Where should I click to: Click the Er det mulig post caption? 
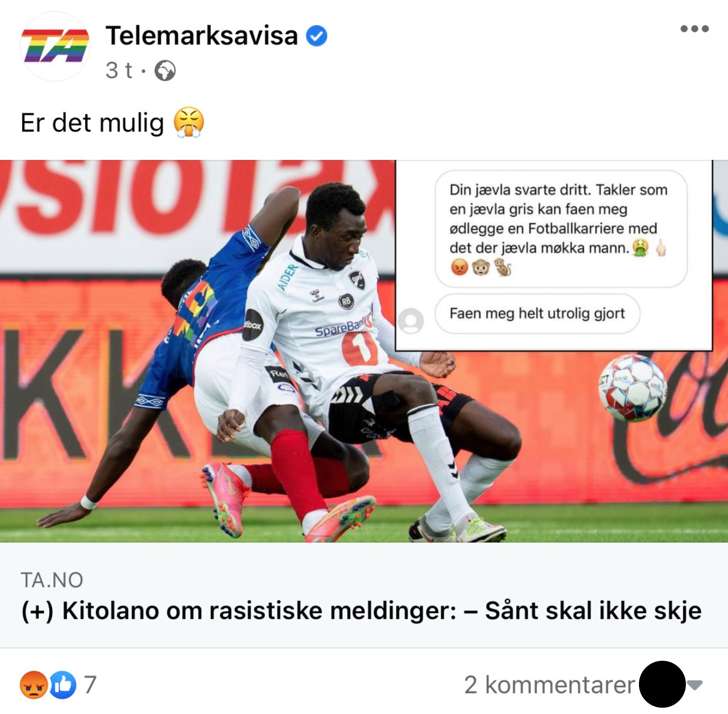[x=92, y=123]
